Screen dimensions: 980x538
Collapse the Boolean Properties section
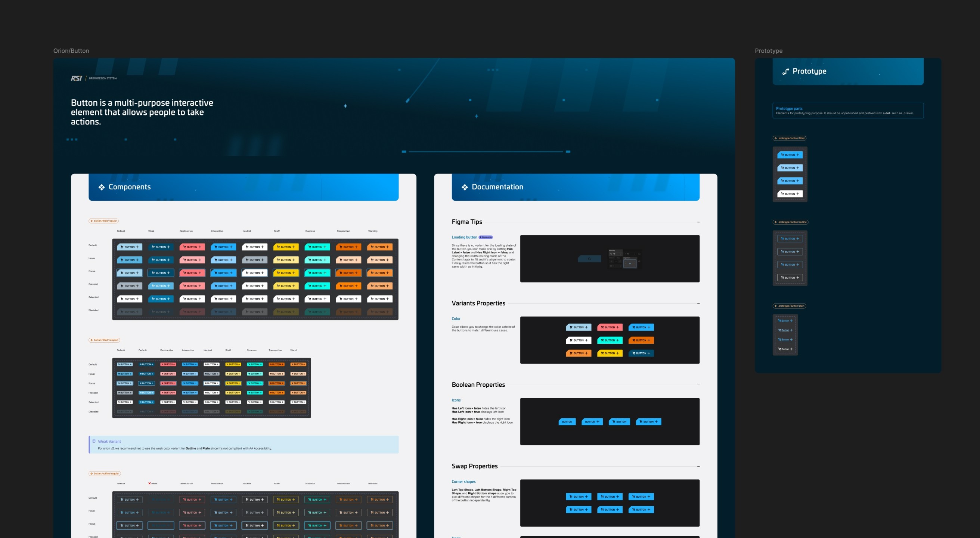pos(698,385)
